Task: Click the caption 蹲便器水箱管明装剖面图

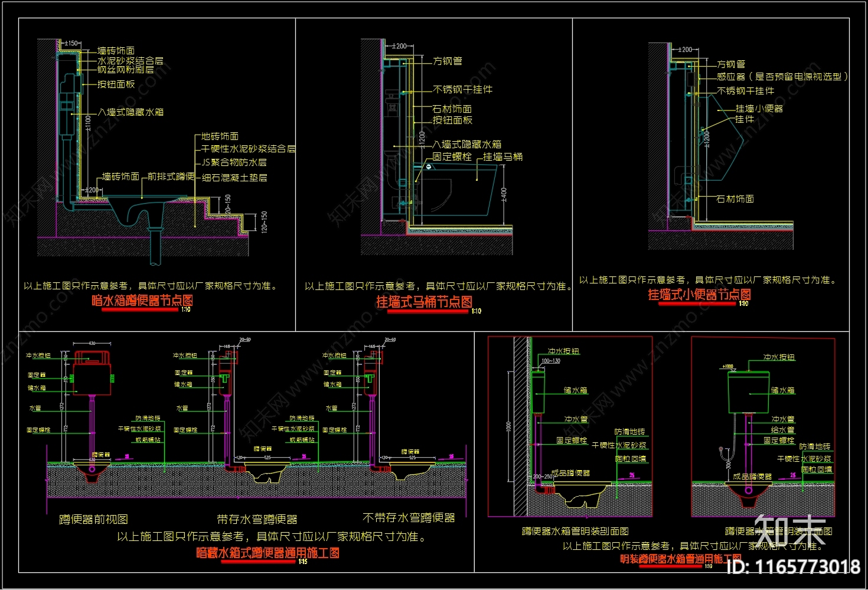Action: tap(575, 532)
